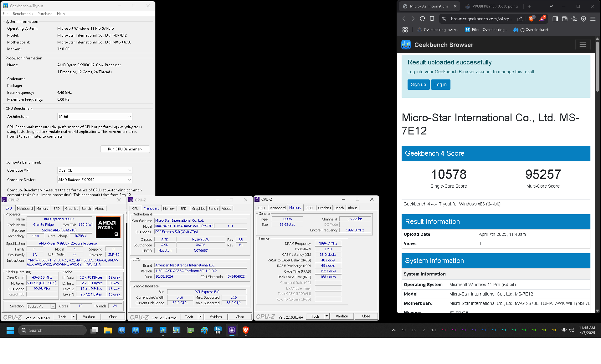Open Compute Device AMD Radeon RX 9070 dropdown
This screenshot has width=601, height=364.
(95, 180)
